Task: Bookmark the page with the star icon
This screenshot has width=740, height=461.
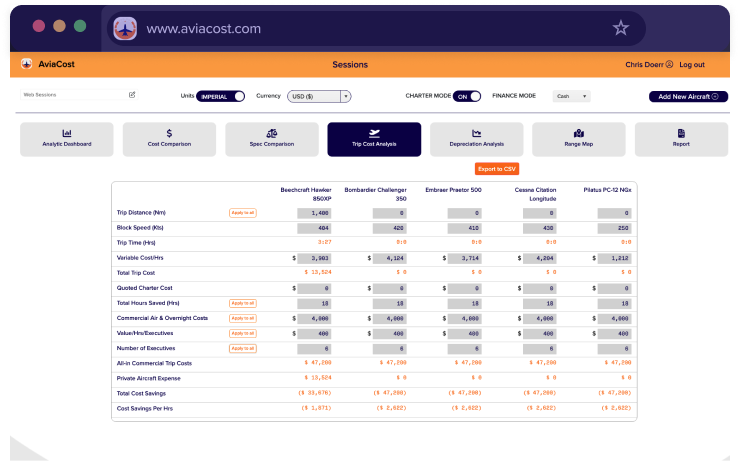Action: 621,28
